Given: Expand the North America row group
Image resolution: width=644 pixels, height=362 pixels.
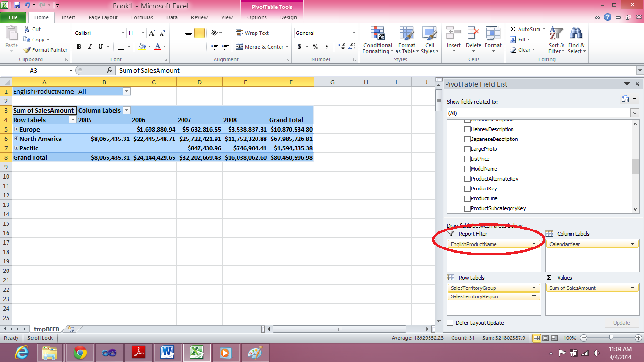Looking at the screenshot, I should coord(17,139).
